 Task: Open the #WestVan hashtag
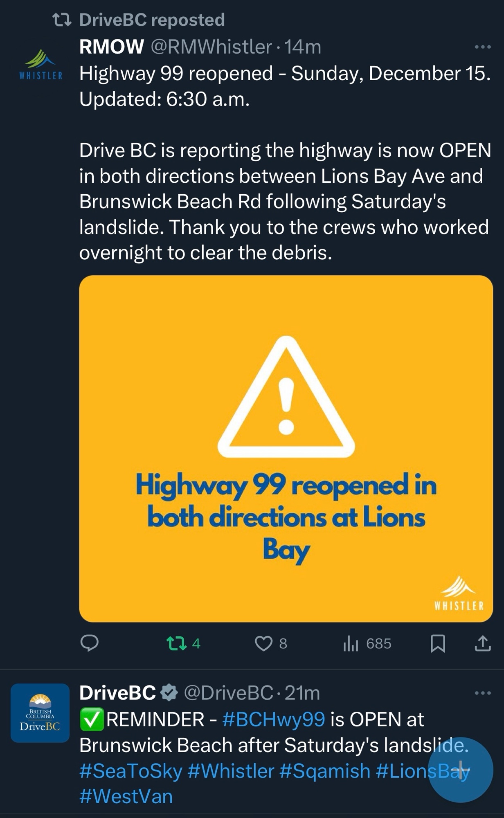coord(126,797)
